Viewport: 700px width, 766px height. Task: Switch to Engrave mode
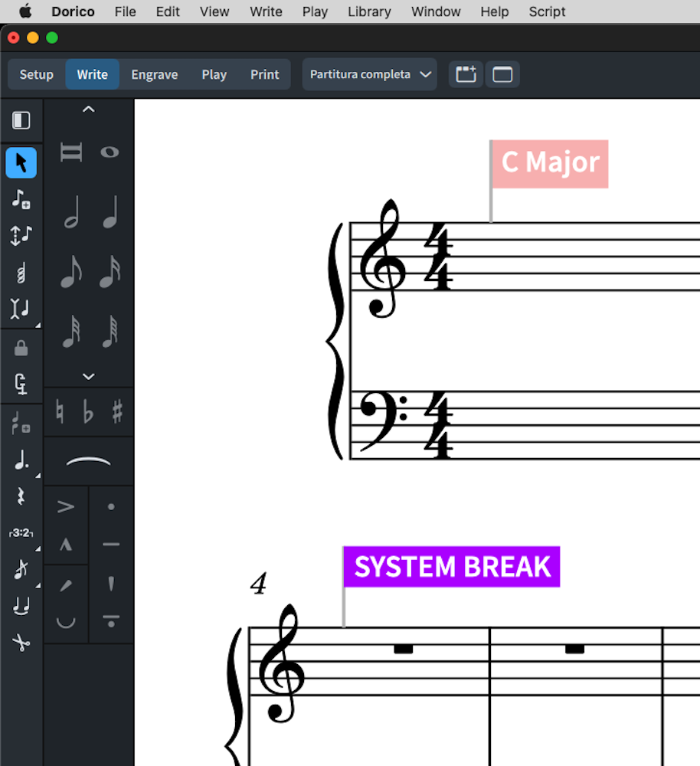tap(155, 74)
